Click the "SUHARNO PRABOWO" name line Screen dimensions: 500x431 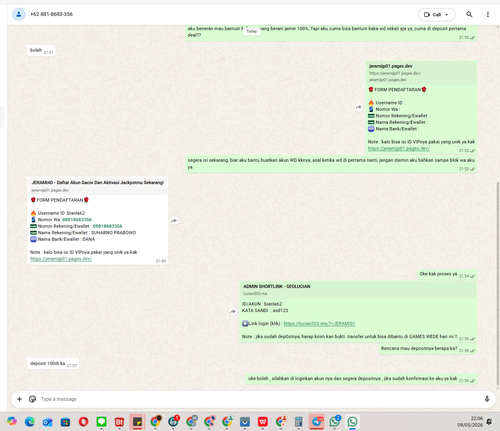click(114, 233)
